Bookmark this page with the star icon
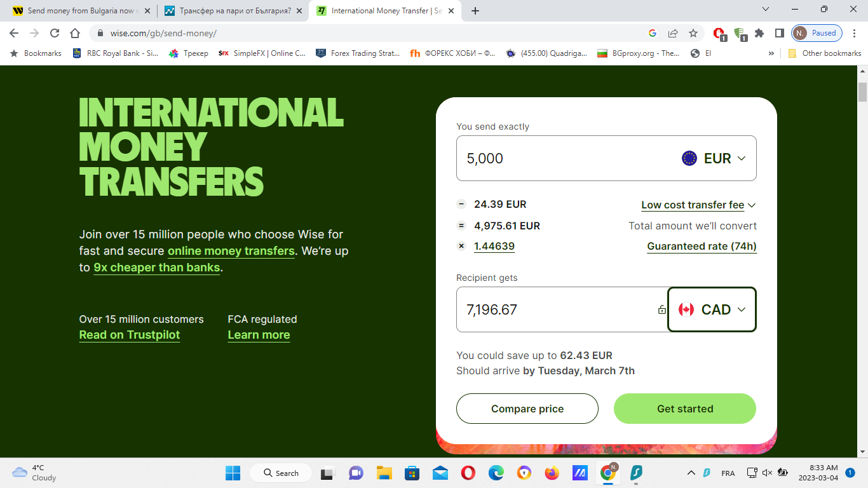 tap(693, 33)
